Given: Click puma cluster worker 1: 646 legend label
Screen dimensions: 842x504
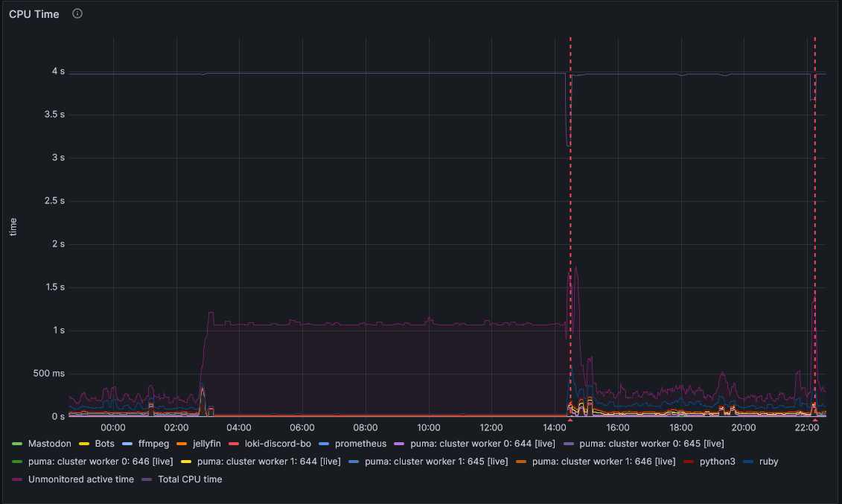Looking at the screenshot, I should (604, 462).
